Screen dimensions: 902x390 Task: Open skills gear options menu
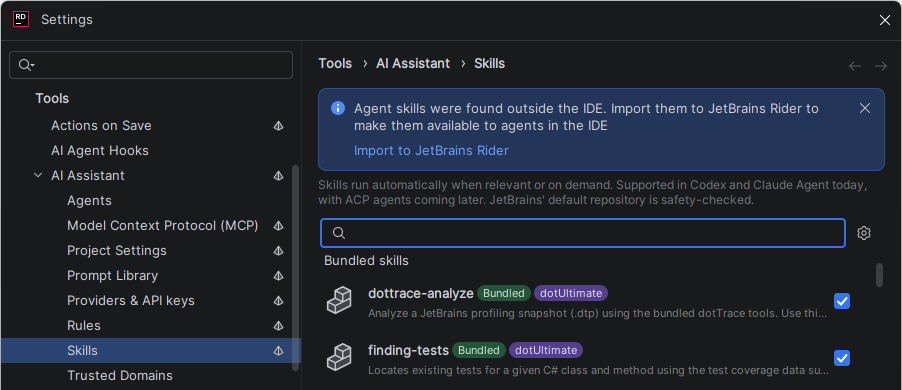point(864,233)
